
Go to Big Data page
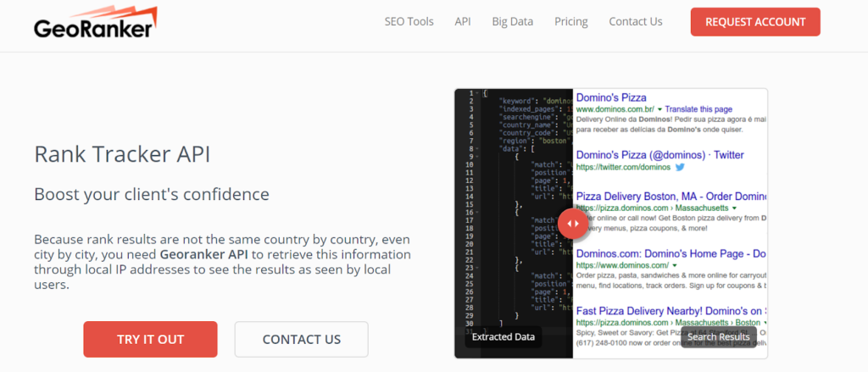[x=513, y=22]
